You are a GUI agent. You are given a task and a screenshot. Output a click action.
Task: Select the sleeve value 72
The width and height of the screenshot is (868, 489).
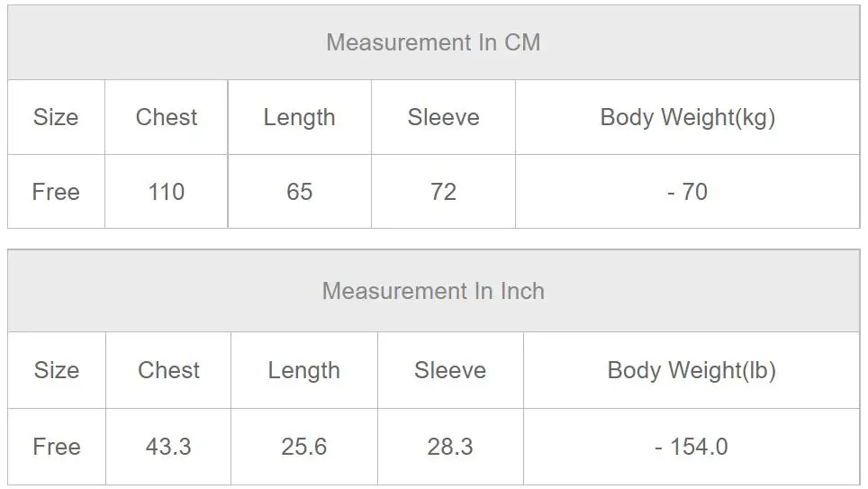pyautogui.click(x=443, y=192)
